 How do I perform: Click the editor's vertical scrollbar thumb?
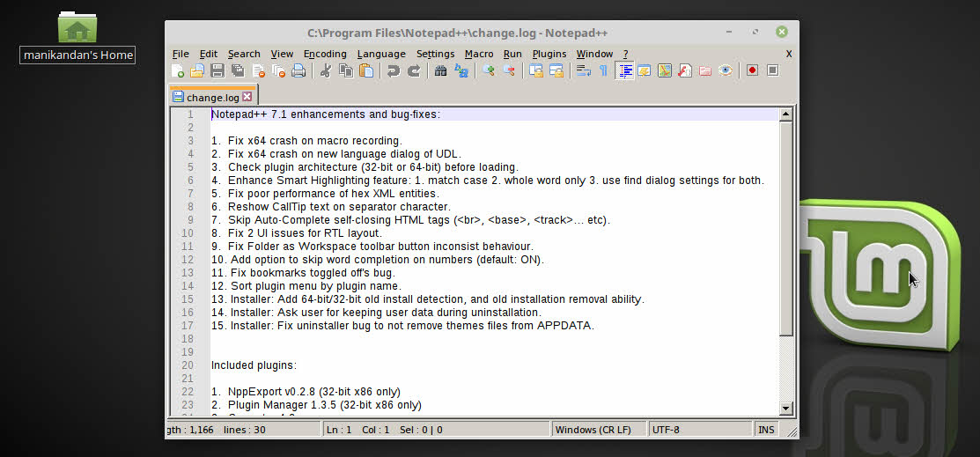click(x=786, y=228)
